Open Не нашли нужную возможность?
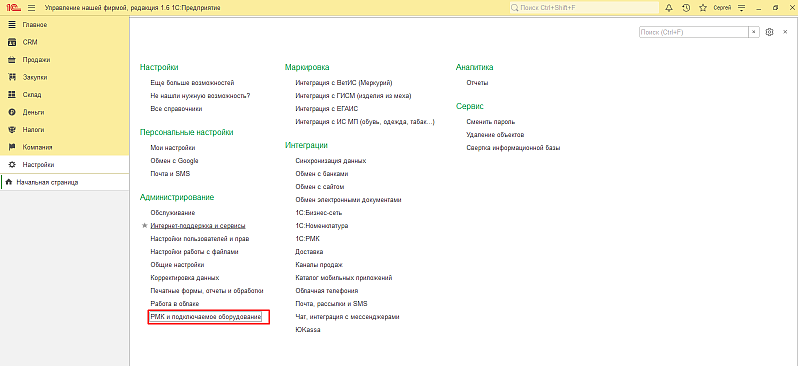 click(x=201, y=96)
